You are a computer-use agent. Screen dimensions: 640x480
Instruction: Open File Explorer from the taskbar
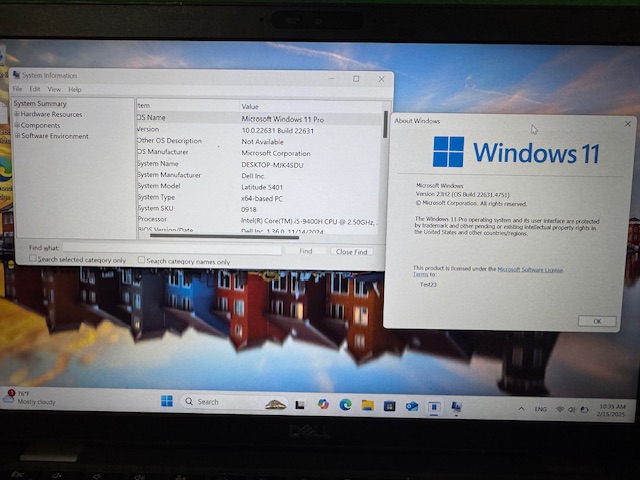367,405
